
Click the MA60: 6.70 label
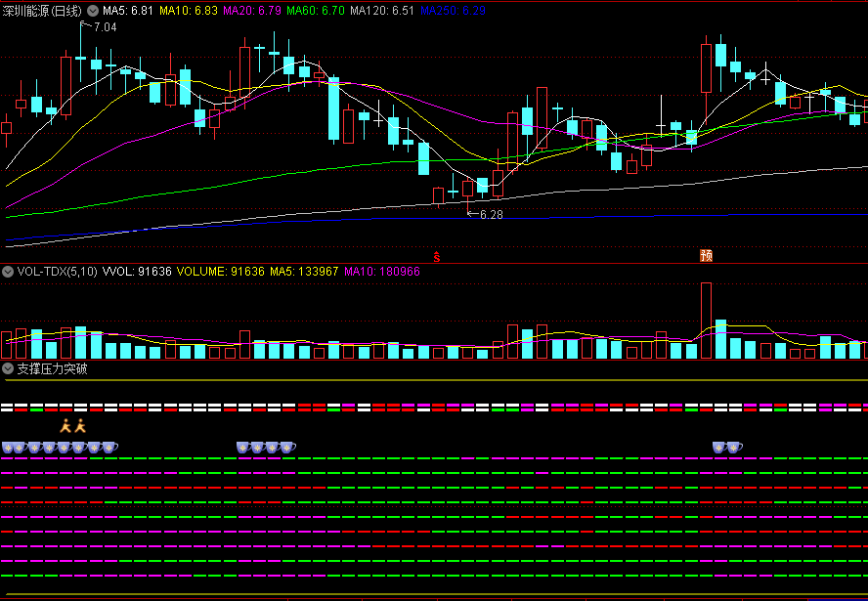pyautogui.click(x=316, y=11)
